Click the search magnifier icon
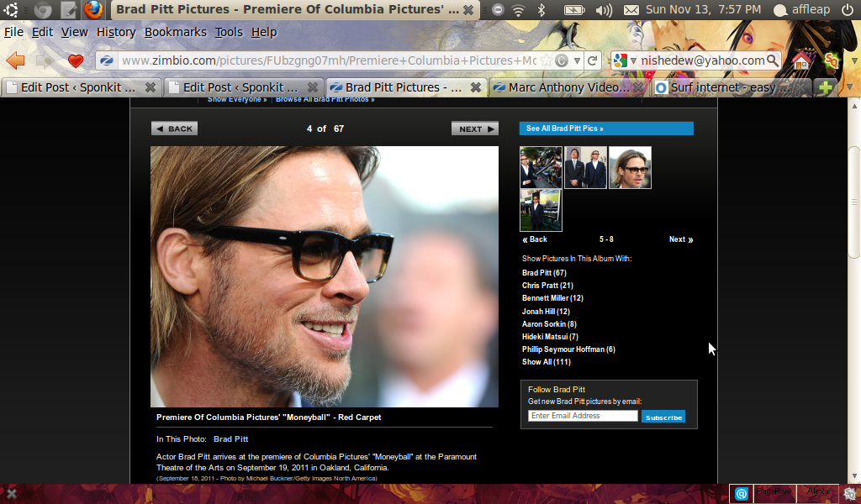 (x=772, y=60)
